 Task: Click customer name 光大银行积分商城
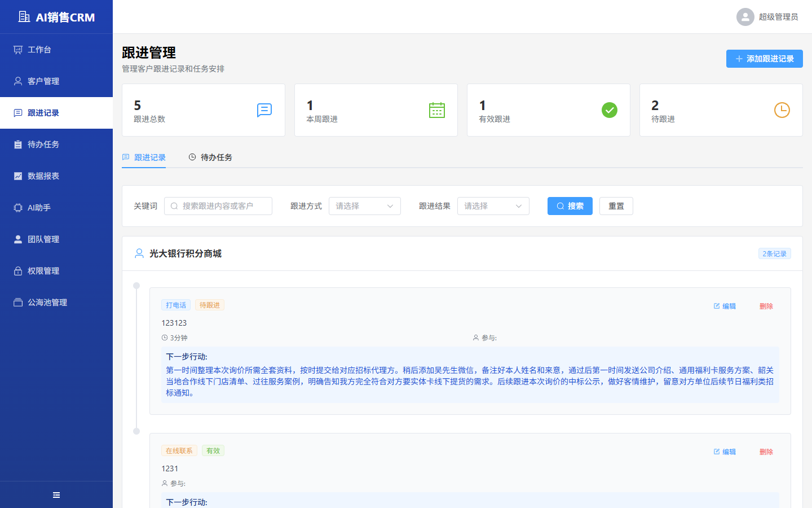[186, 253]
